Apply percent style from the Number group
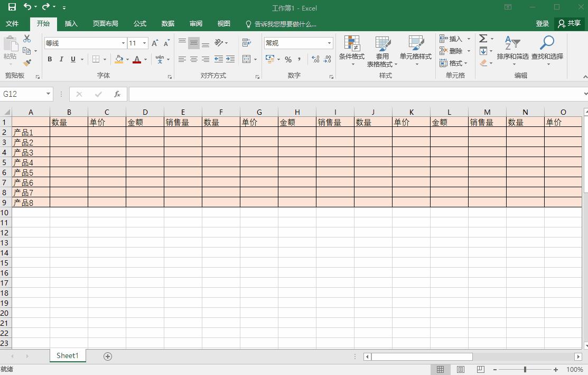 pyautogui.click(x=288, y=60)
